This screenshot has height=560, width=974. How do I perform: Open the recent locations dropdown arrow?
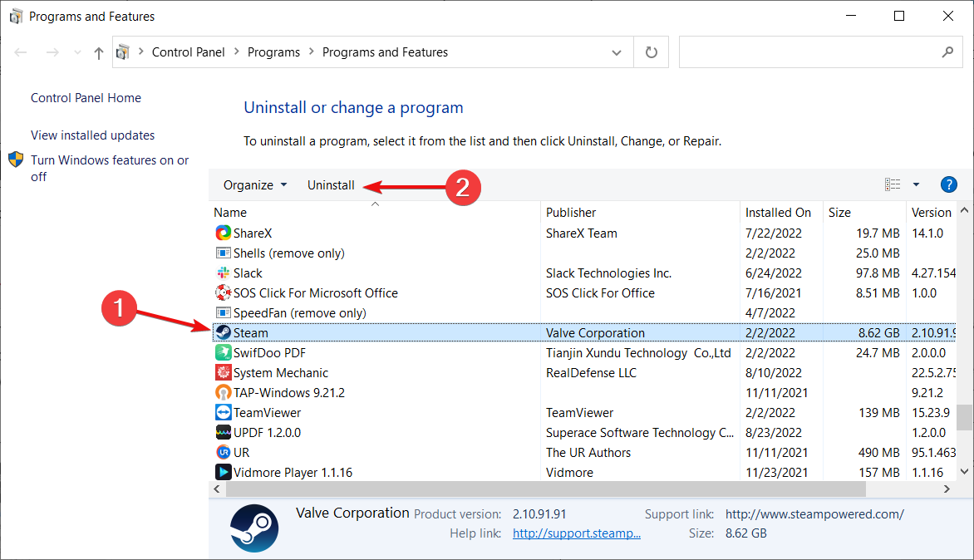pyautogui.click(x=77, y=53)
